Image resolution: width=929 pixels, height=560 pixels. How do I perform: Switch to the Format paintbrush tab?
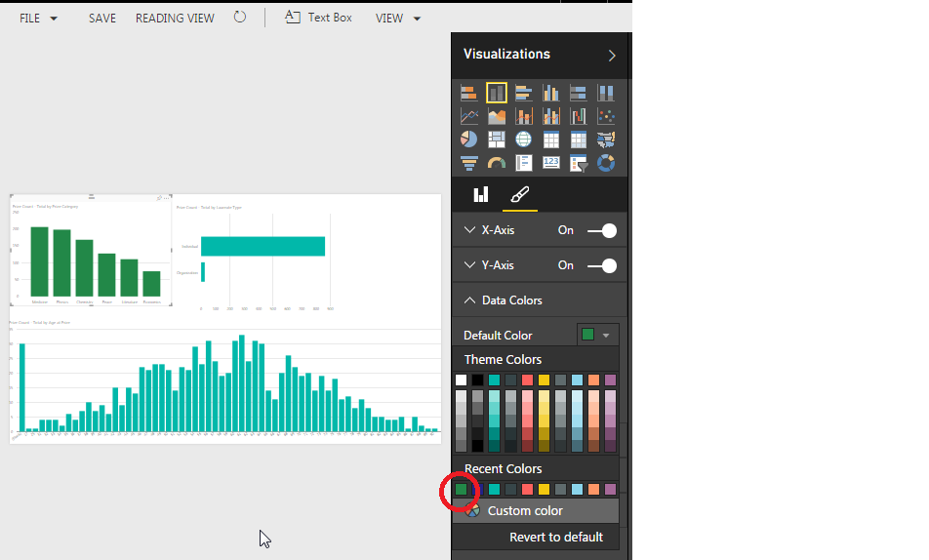[x=519, y=195]
